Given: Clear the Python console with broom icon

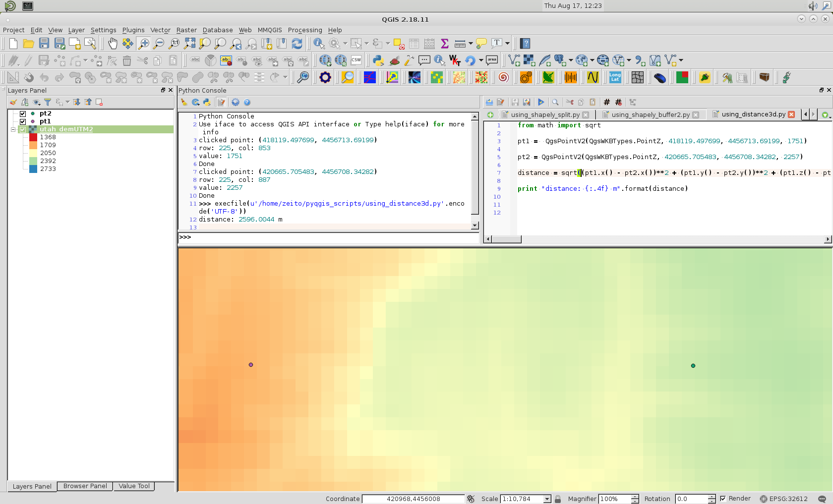Looking at the screenshot, I should click(x=184, y=102).
